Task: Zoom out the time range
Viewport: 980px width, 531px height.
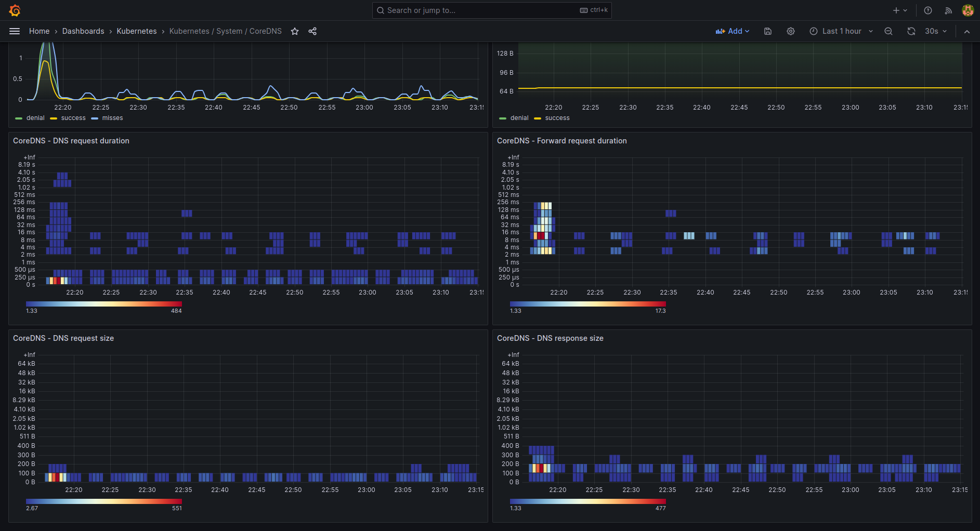Action: pyautogui.click(x=888, y=31)
